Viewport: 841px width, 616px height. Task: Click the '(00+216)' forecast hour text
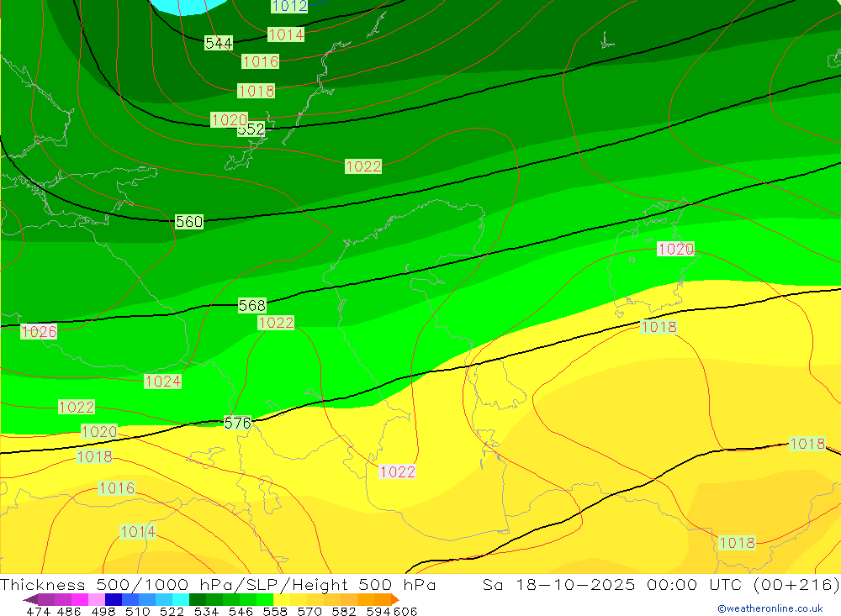tap(796, 584)
